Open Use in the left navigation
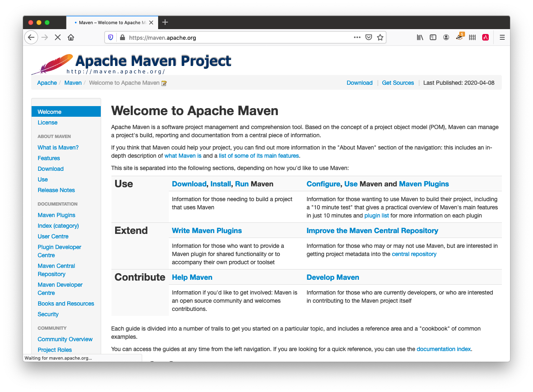The image size is (533, 392). 43,179
